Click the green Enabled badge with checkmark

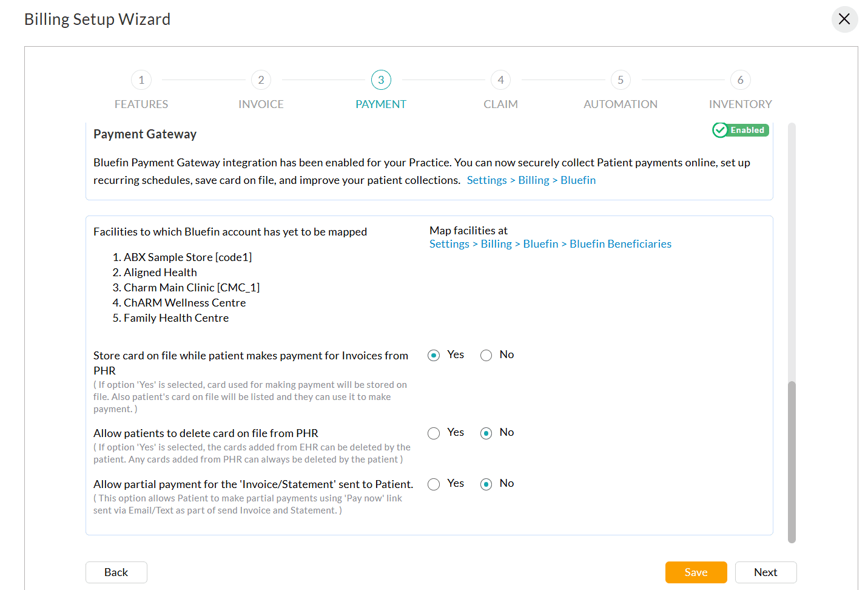pyautogui.click(x=740, y=130)
